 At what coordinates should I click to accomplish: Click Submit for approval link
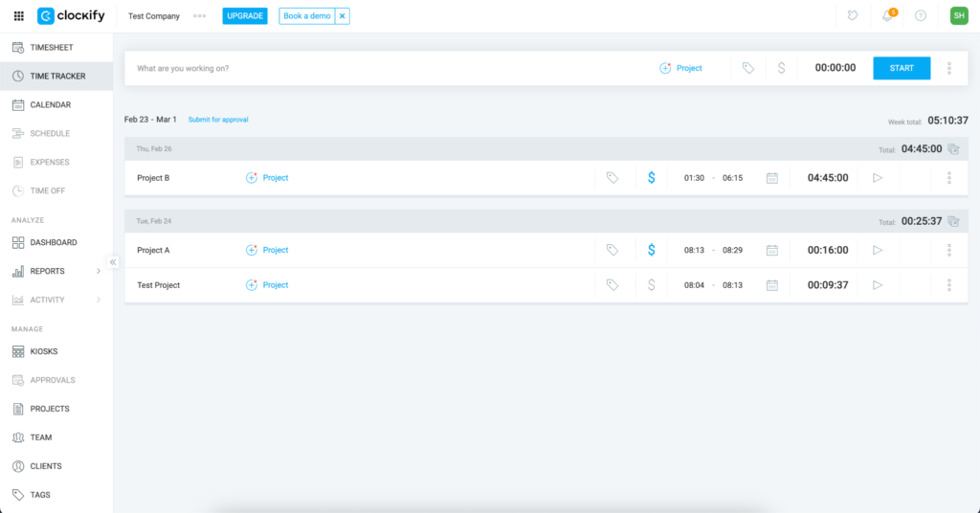(x=218, y=120)
